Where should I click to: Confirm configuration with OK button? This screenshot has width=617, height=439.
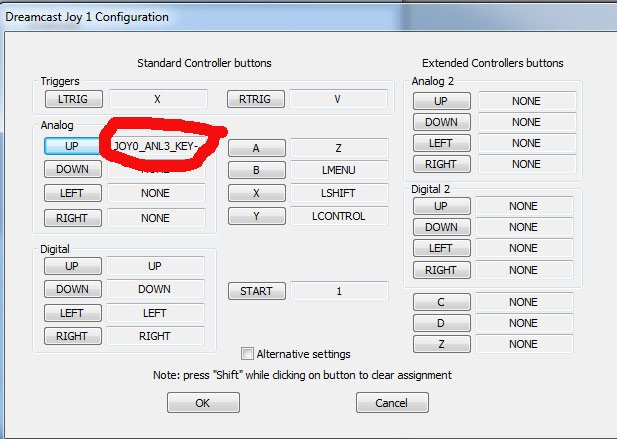coord(203,402)
